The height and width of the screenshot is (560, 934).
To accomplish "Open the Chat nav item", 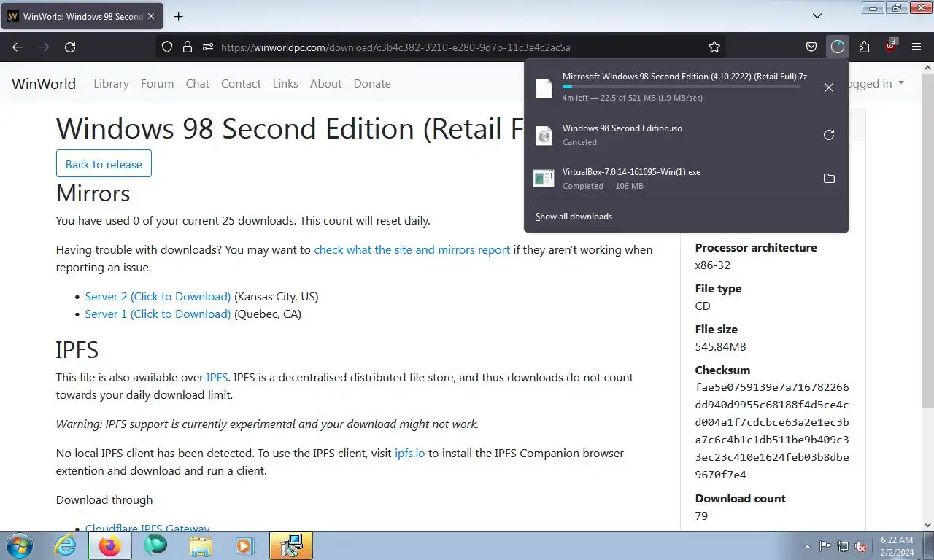I will [x=197, y=83].
